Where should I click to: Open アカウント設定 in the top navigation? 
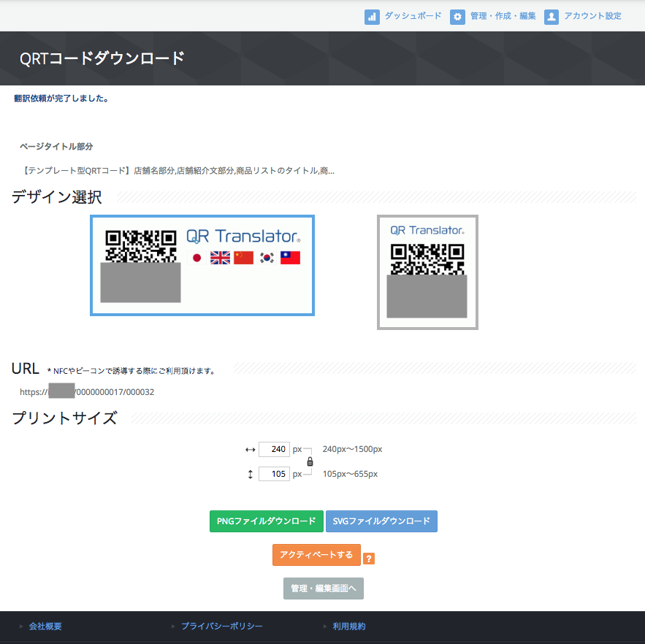tap(592, 16)
